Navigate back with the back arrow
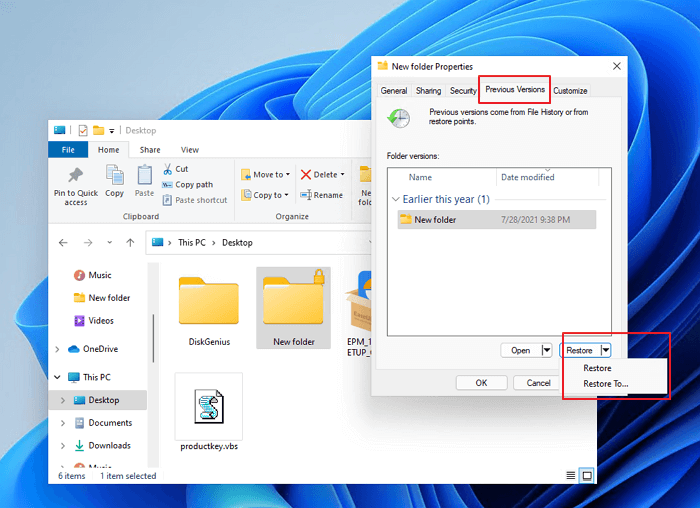 [63, 243]
